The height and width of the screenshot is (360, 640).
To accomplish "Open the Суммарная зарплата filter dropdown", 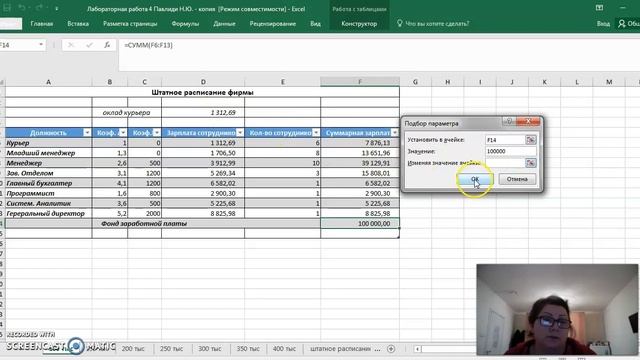I will click(394, 133).
